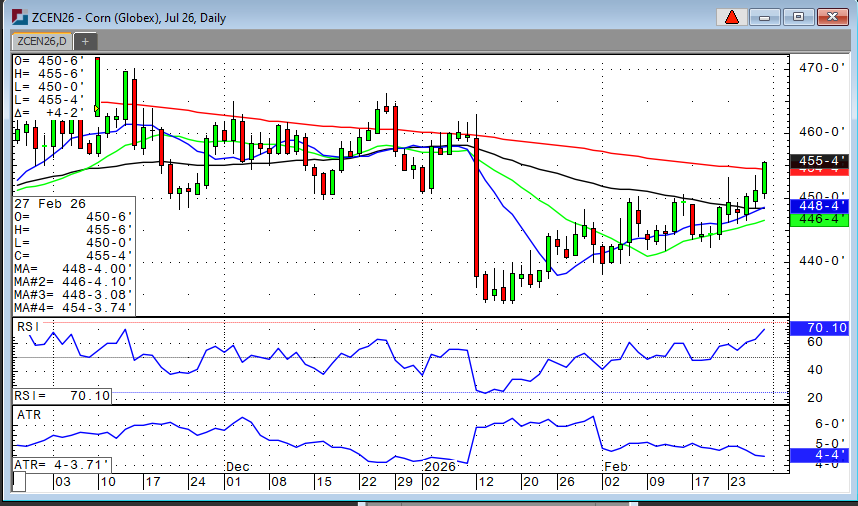This screenshot has height=506, width=858.
Task: Click the MA#4= 454-3.74' value row
Action: click(x=73, y=308)
